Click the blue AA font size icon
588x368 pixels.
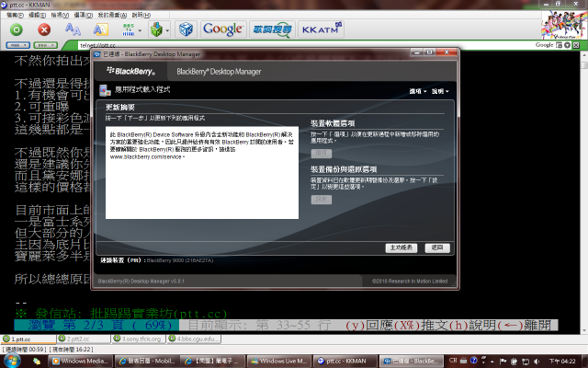point(73,29)
